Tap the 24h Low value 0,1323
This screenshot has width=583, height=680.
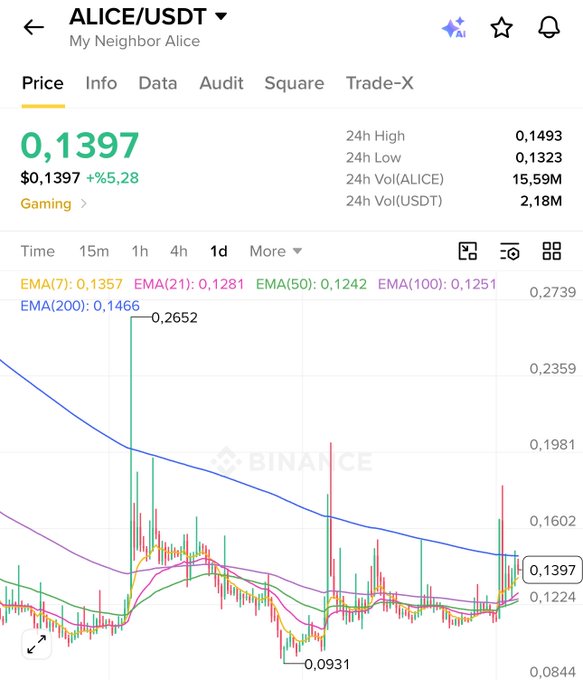point(539,157)
